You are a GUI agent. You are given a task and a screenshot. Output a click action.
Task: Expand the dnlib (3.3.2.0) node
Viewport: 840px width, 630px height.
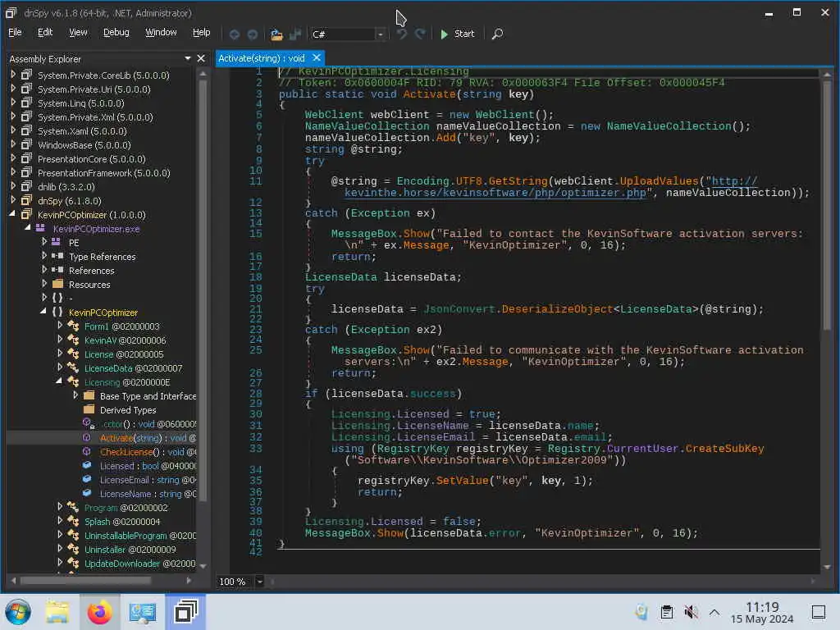(x=13, y=186)
